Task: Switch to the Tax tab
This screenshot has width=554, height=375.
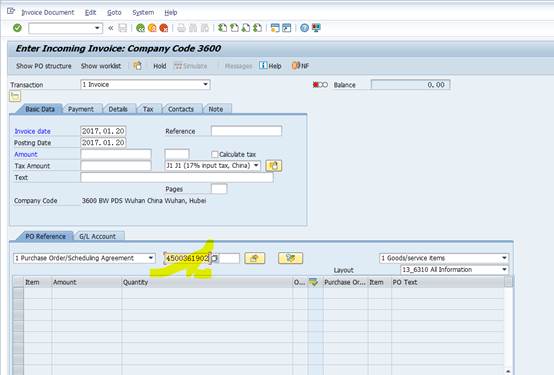Action: tap(148, 109)
